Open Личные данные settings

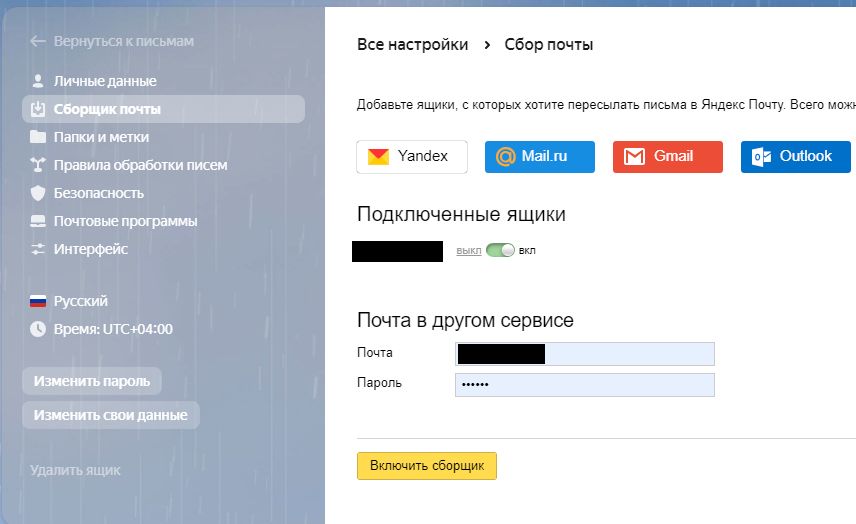(105, 81)
